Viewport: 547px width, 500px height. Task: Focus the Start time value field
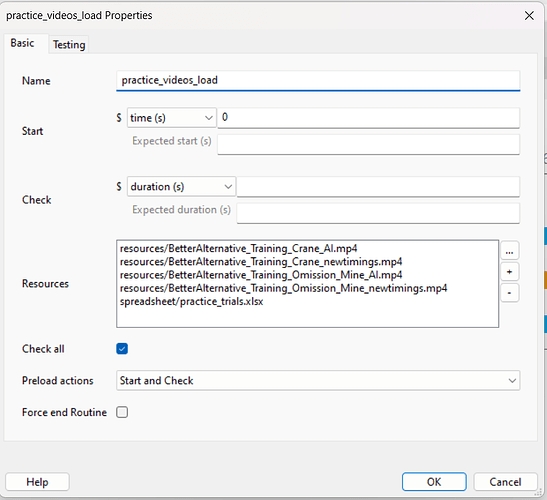(x=368, y=118)
